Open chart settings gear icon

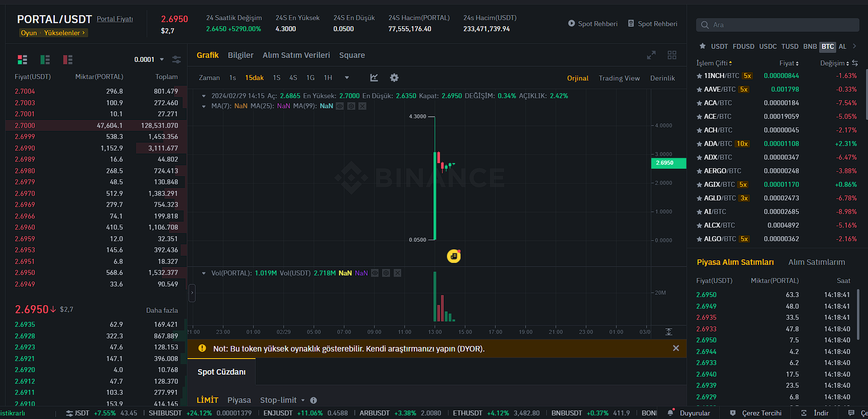pos(394,78)
